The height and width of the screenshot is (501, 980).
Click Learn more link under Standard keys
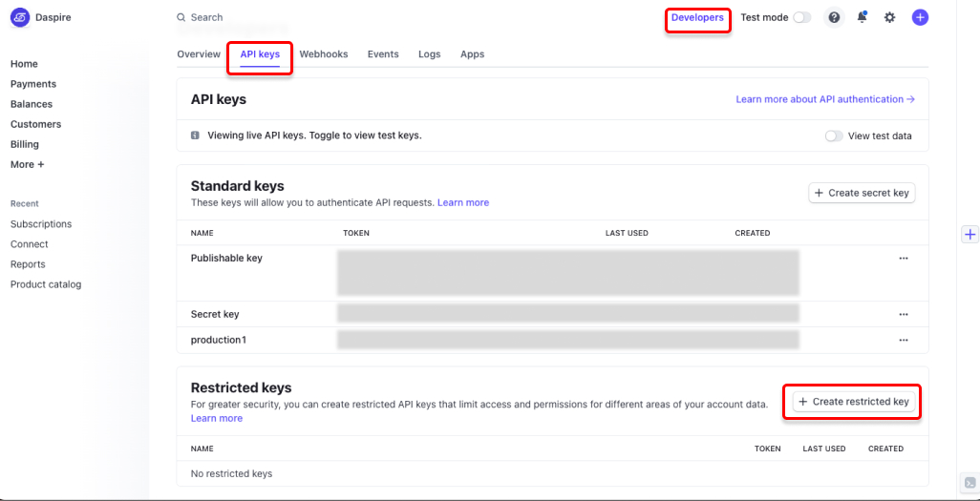(x=463, y=202)
